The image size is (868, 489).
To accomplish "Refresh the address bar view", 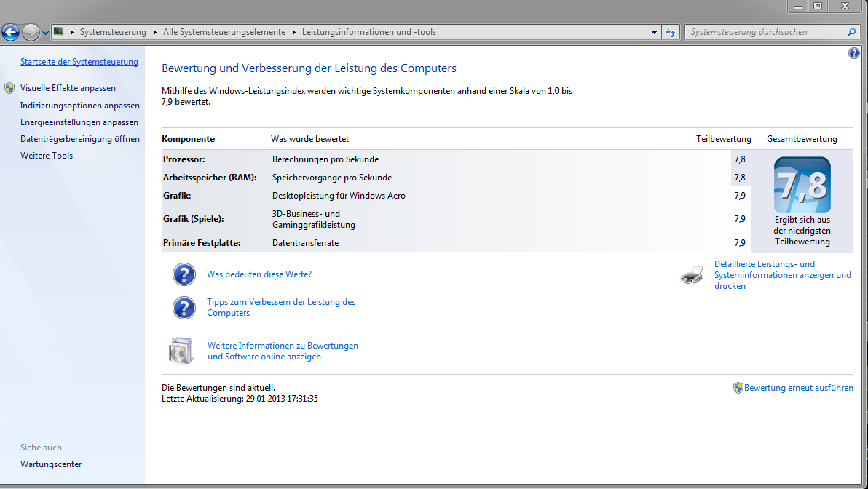I will click(671, 32).
